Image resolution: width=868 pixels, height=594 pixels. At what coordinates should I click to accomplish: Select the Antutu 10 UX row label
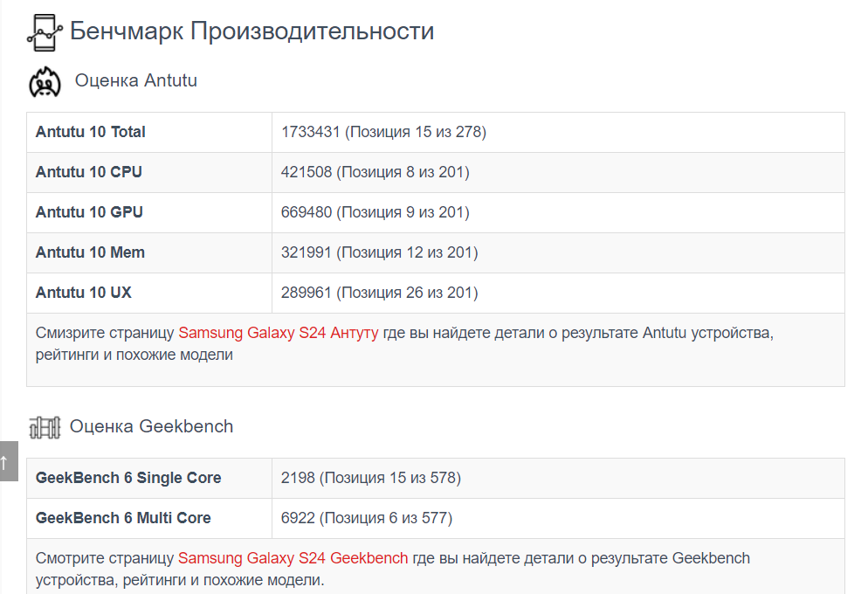point(84,293)
